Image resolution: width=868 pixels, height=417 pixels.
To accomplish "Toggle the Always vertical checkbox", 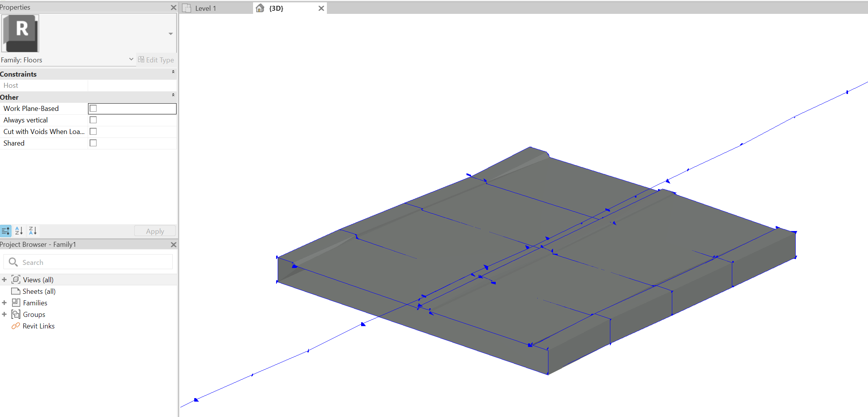I will [93, 120].
